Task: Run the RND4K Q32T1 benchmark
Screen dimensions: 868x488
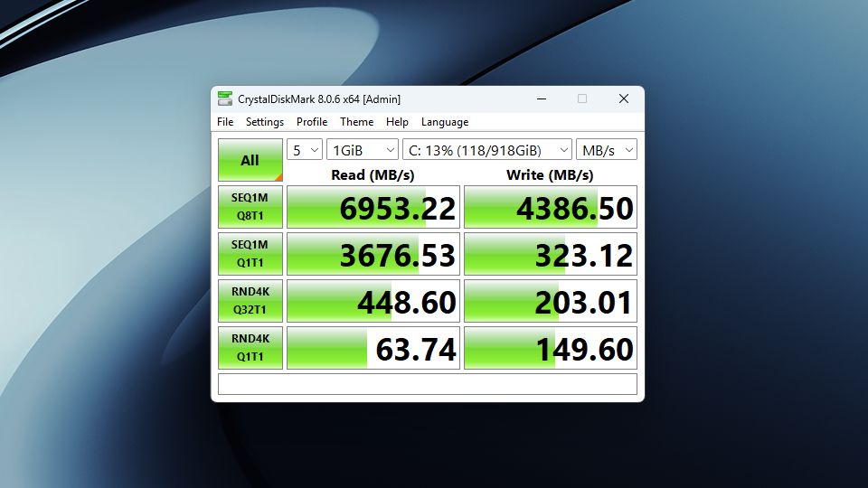Action: 250,301
